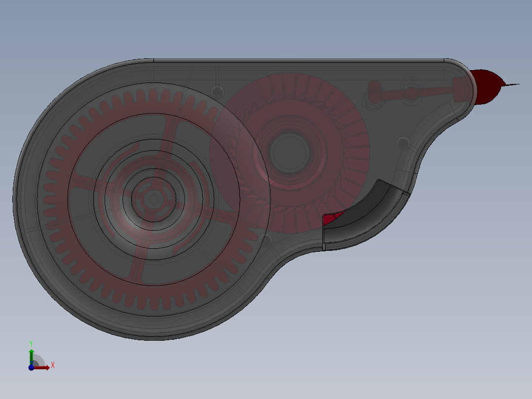
Task: Click the green Y axis arrow of the triad
Action: 32,356
